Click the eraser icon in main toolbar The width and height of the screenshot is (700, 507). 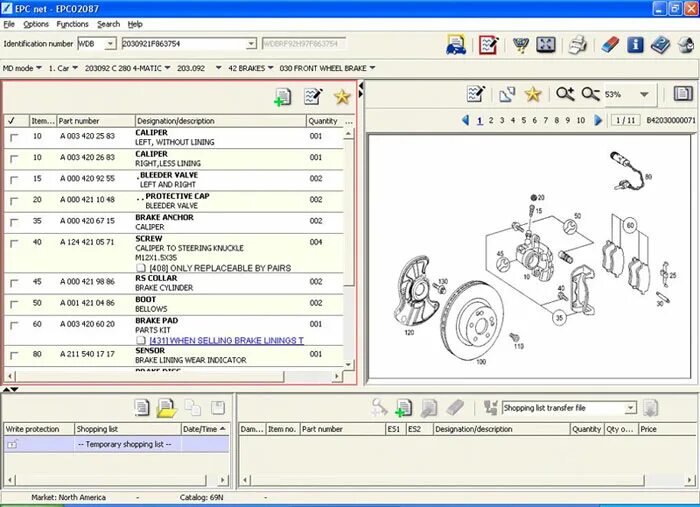click(610, 45)
